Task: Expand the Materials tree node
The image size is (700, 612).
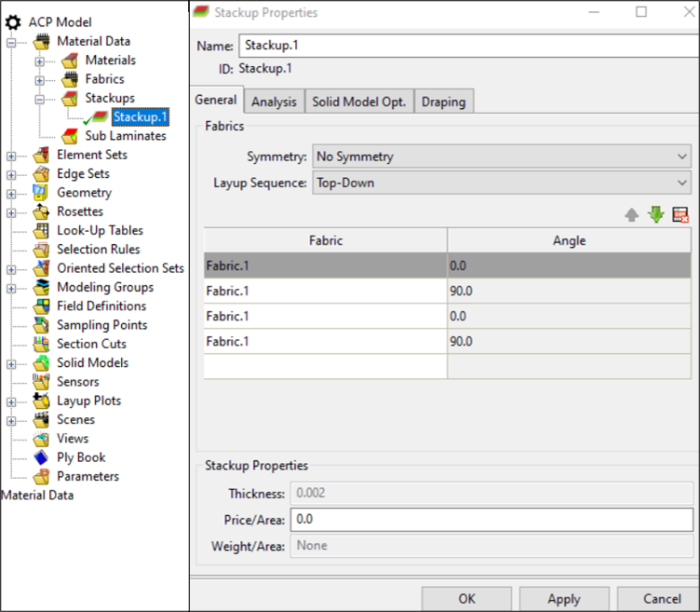Action: (40, 61)
